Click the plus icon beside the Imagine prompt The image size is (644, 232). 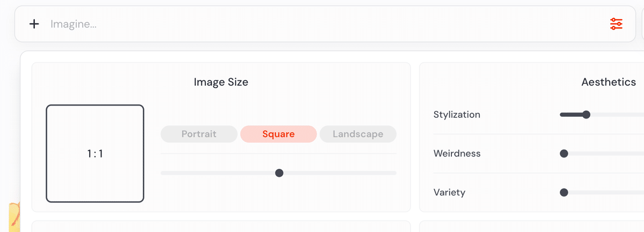click(x=34, y=24)
